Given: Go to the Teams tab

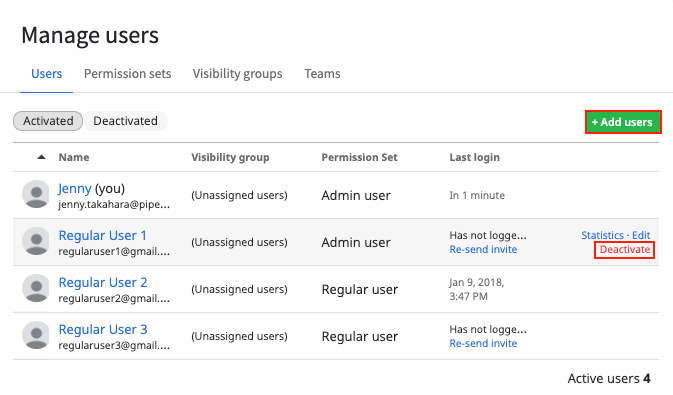Looking at the screenshot, I should [x=322, y=74].
